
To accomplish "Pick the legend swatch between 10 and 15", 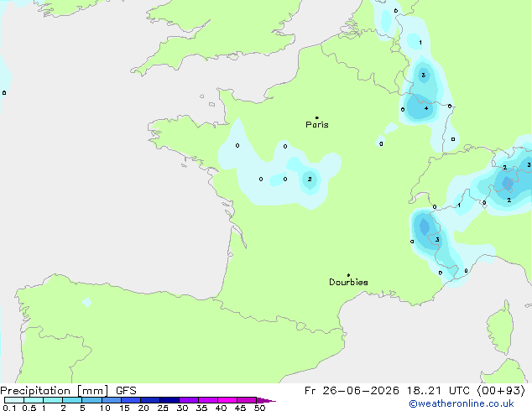I will tap(112, 400).
